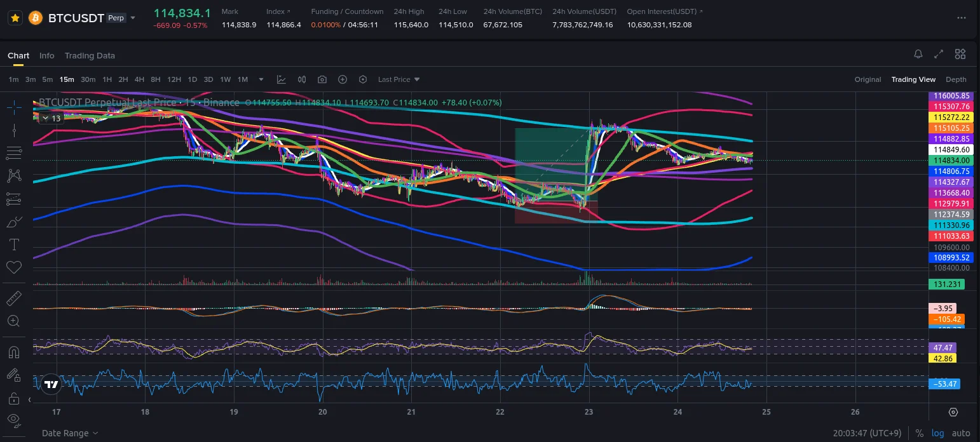Open Open Interest(USDT) link arrow
Viewport: 980px width, 442px height.
701,11
